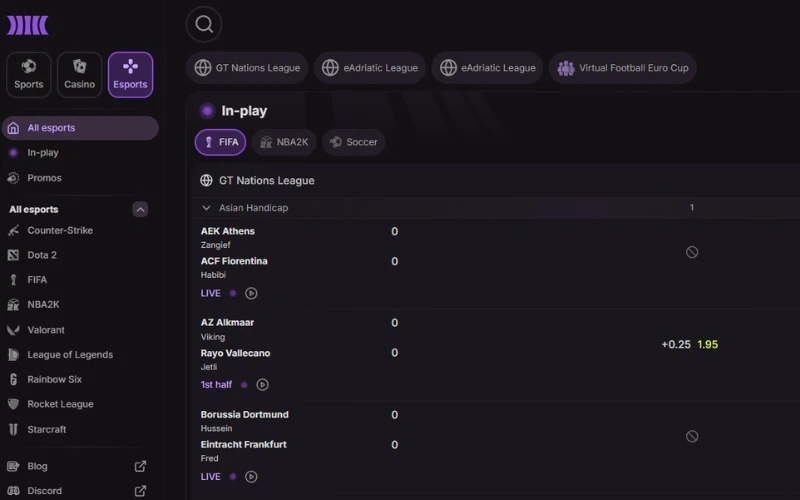800x500 pixels.
Task: Play stream for AEK Athens match
Action: (251, 293)
